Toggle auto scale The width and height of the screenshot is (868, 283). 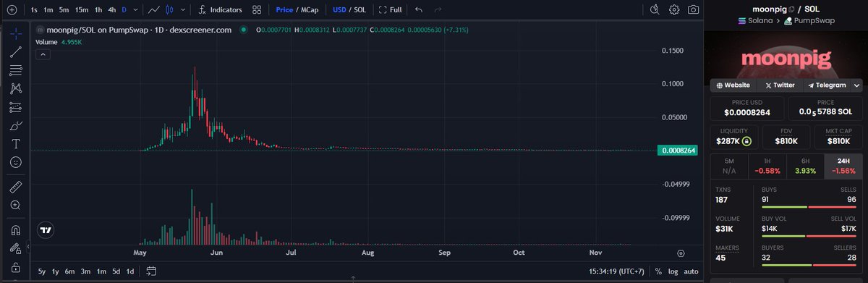[x=692, y=272]
